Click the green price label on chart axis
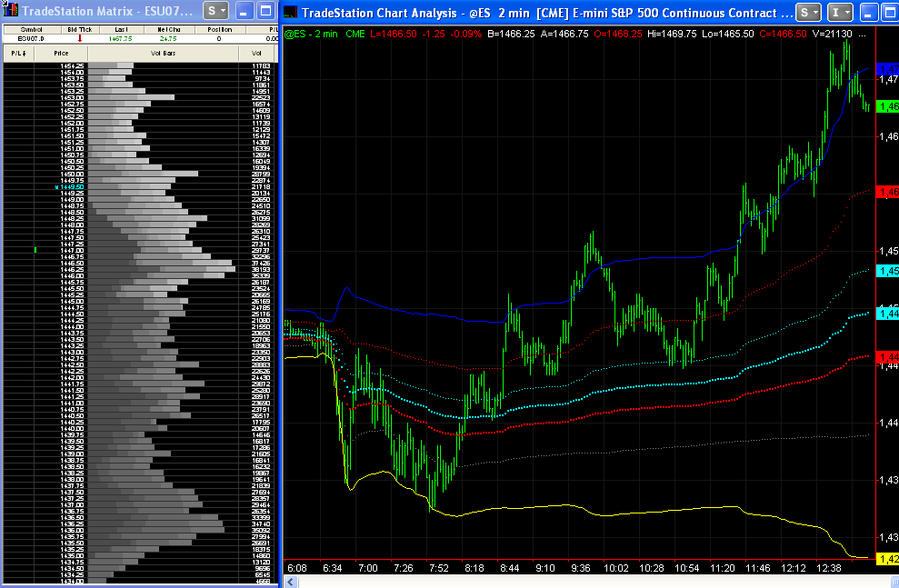The height and width of the screenshot is (588, 899). tap(888, 106)
